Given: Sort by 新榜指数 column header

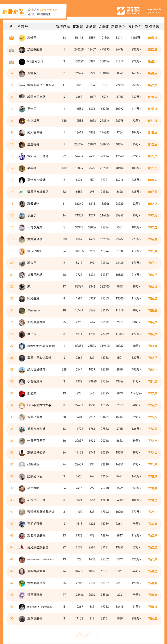Looking at the screenshot, I should click(152, 26).
